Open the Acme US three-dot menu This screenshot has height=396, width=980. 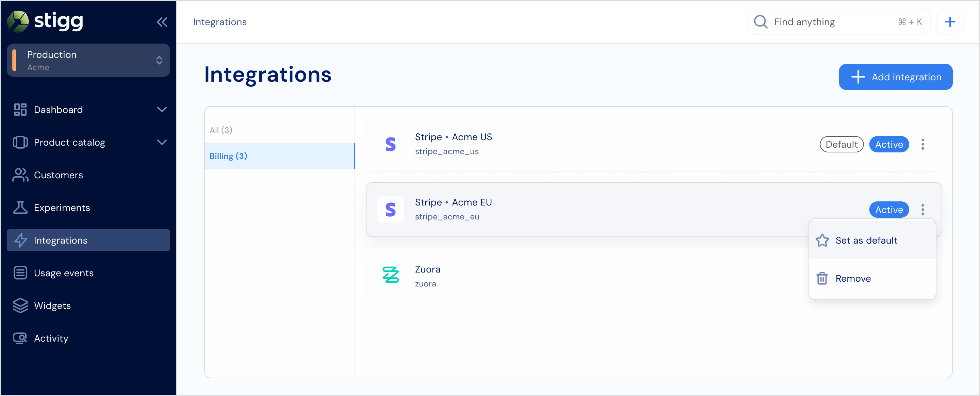922,144
